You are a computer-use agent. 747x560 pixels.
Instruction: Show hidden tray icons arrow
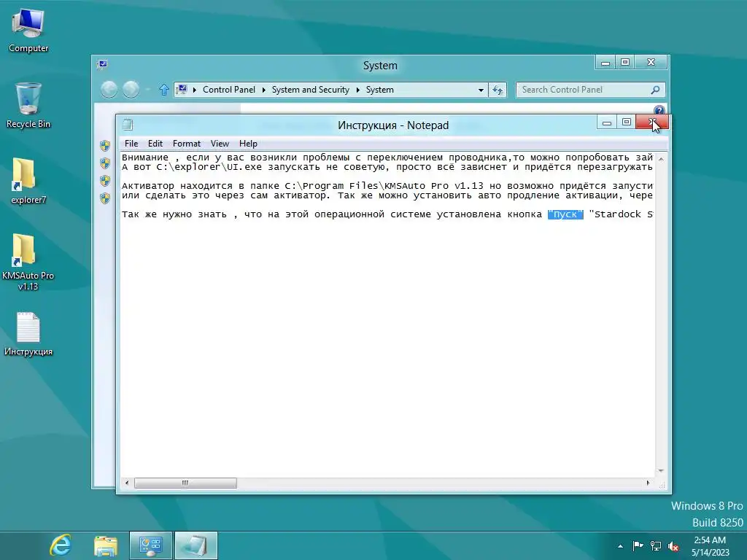(x=620, y=546)
